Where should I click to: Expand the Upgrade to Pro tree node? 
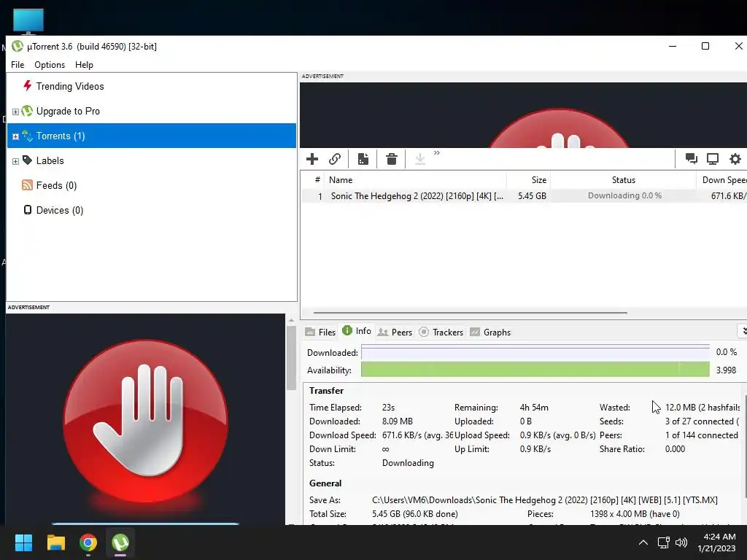(15, 112)
